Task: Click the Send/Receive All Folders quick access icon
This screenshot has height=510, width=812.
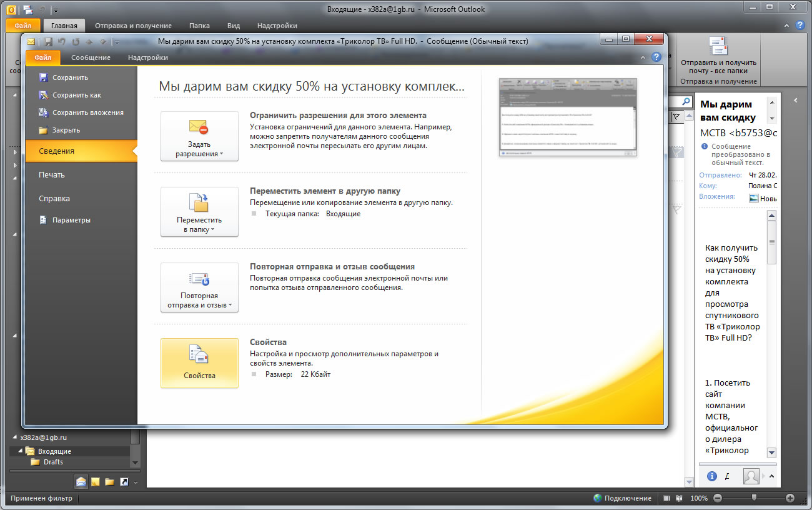Action: 28,9
